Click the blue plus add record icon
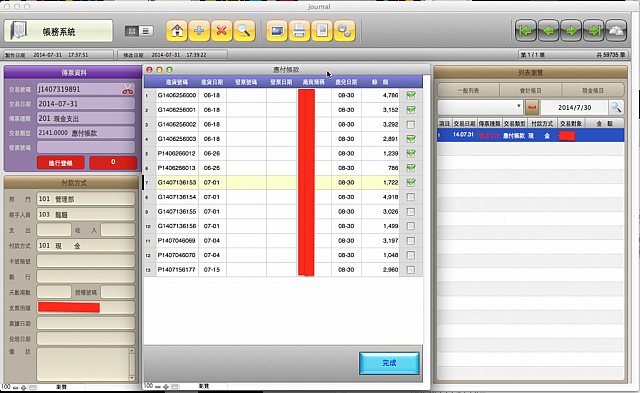This screenshot has height=393, width=640. (x=199, y=31)
